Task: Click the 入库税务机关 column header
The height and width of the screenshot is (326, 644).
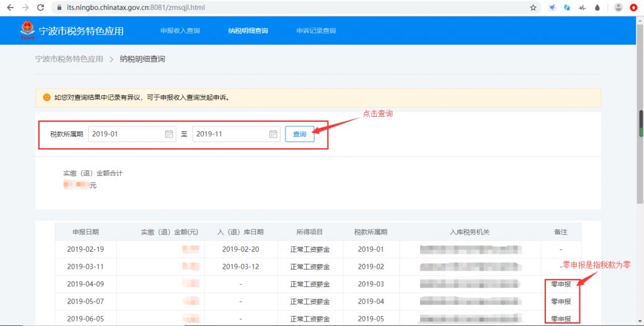Action: [x=470, y=232]
